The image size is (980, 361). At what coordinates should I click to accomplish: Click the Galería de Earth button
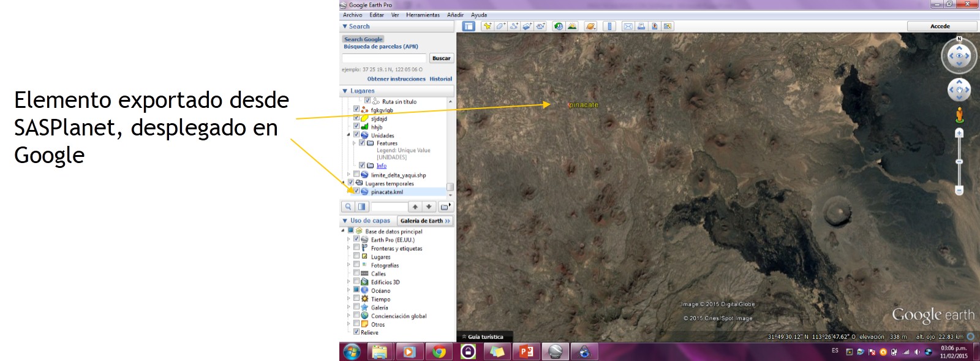[x=425, y=221]
